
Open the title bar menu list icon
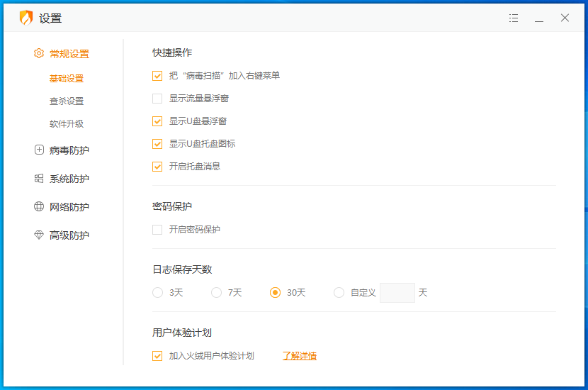pyautogui.click(x=514, y=18)
